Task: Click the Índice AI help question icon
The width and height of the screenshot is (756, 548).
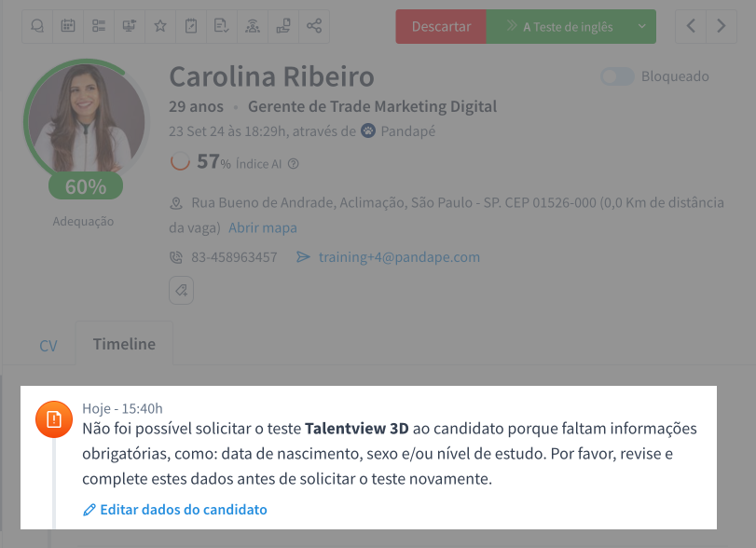Action: [x=294, y=164]
